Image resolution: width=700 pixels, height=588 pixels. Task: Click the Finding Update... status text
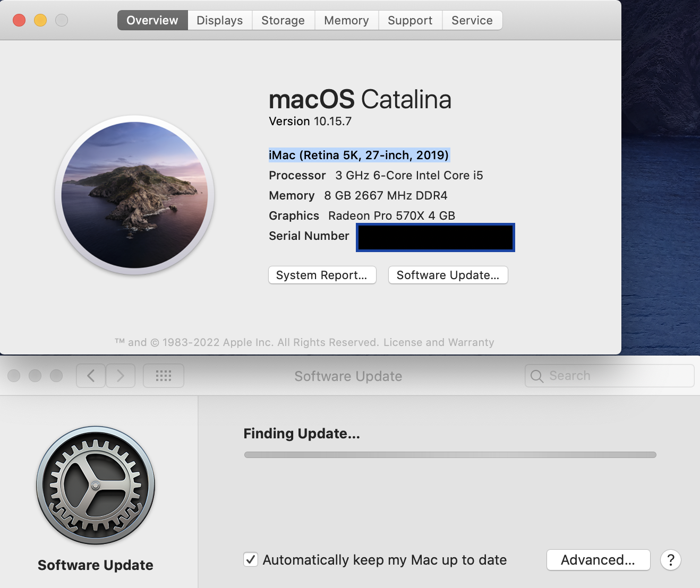point(302,434)
